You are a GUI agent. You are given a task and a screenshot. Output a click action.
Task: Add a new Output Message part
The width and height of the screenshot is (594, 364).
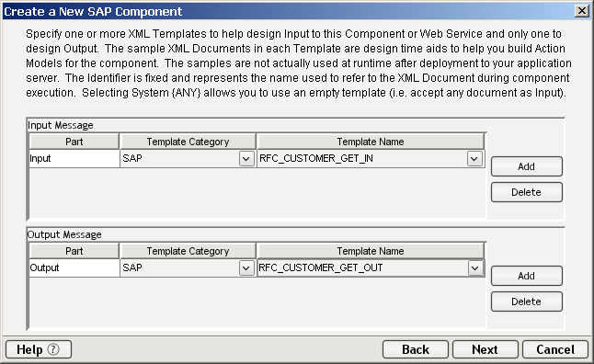(x=527, y=276)
